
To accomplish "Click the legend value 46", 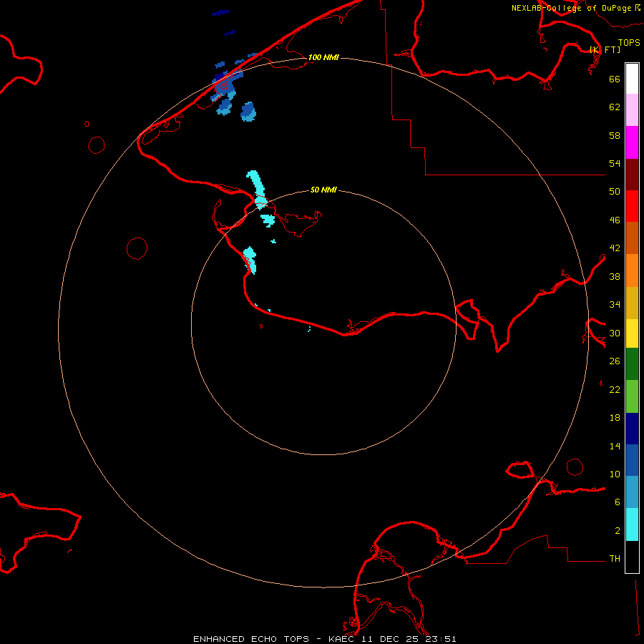I will click(615, 220).
